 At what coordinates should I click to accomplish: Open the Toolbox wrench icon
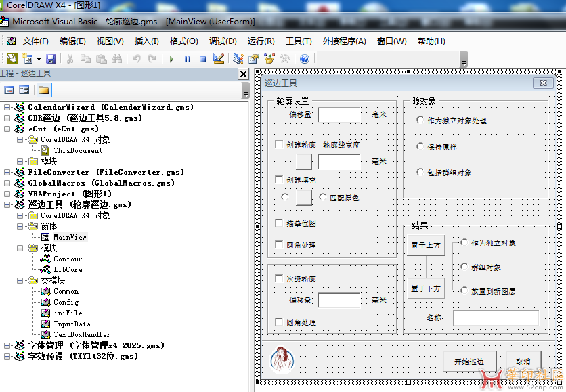coord(285,58)
